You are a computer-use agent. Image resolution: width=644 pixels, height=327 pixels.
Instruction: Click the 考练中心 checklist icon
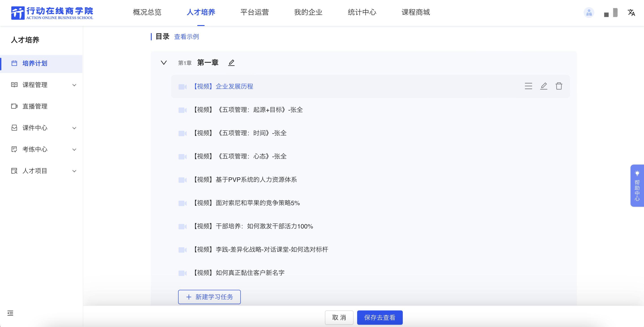14,149
